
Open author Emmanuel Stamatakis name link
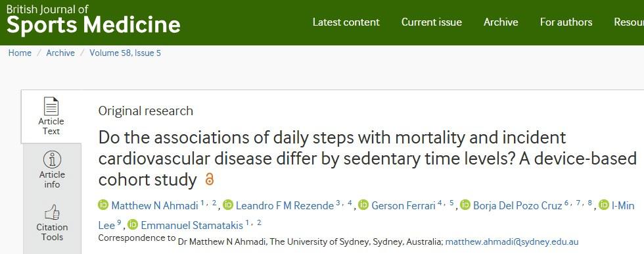(x=192, y=225)
